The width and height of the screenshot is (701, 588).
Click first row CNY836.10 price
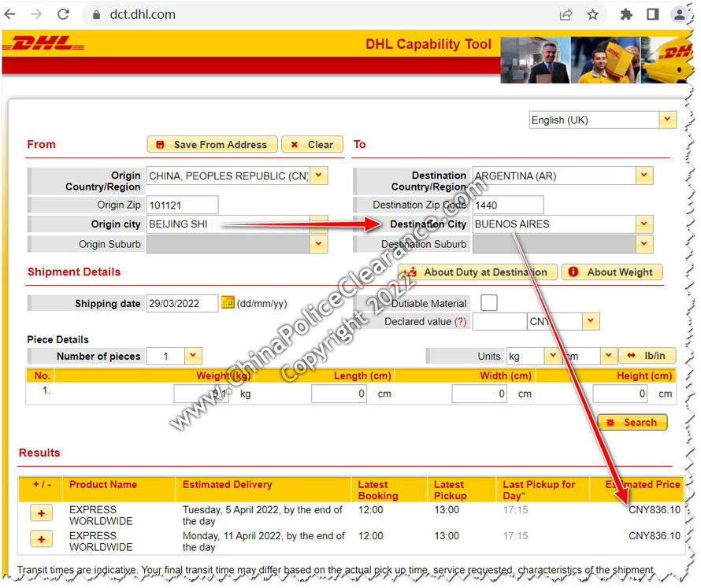tap(655, 510)
